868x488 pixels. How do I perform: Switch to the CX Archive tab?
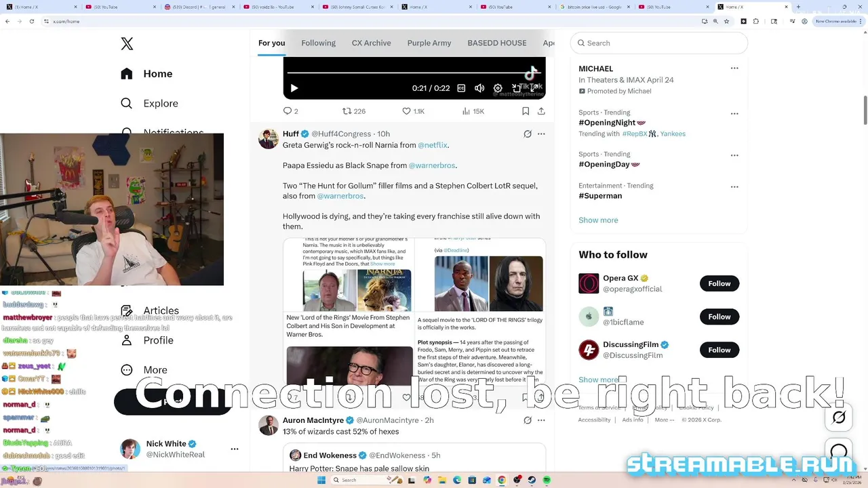pyautogui.click(x=371, y=43)
